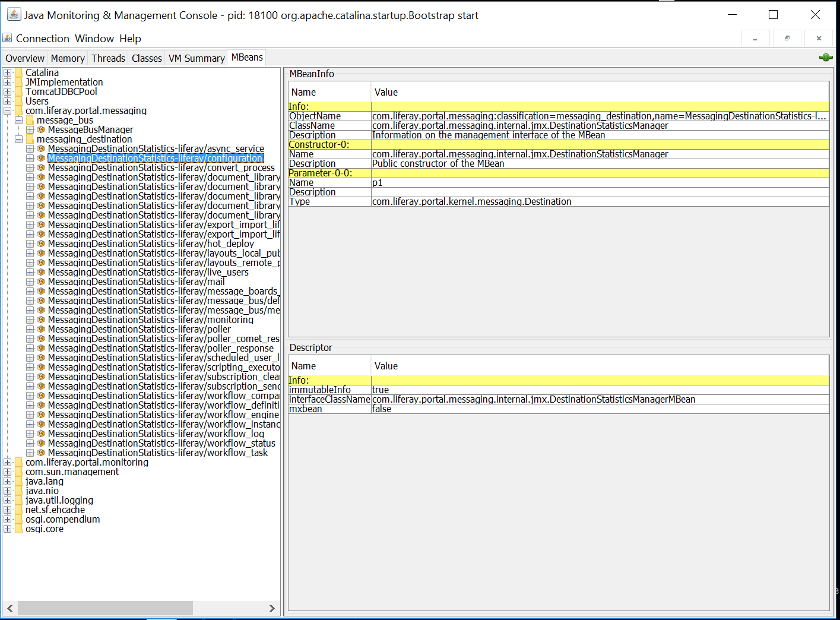Open the Window menu

94,39
